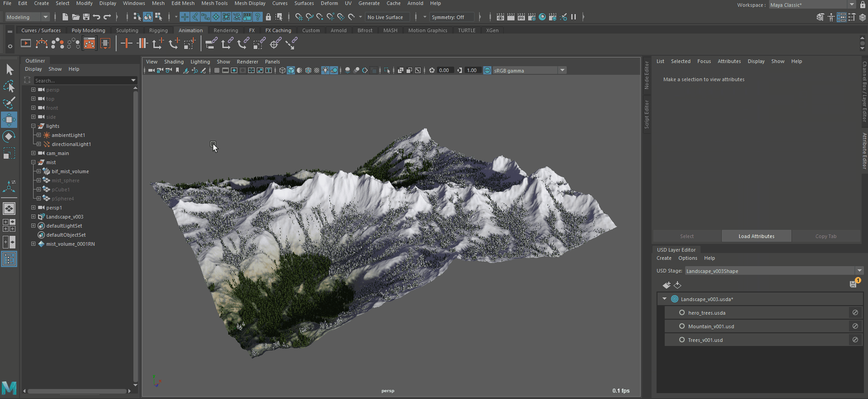Viewport: 868px width, 399px height.
Task: Click the Playblast icon on the Animation shelf
Action: [26, 44]
